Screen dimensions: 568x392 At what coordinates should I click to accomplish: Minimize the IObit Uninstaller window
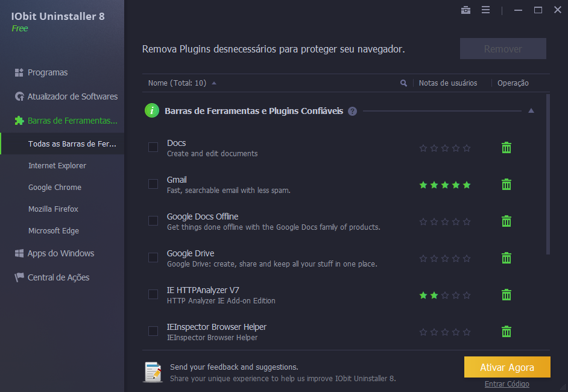click(x=518, y=10)
